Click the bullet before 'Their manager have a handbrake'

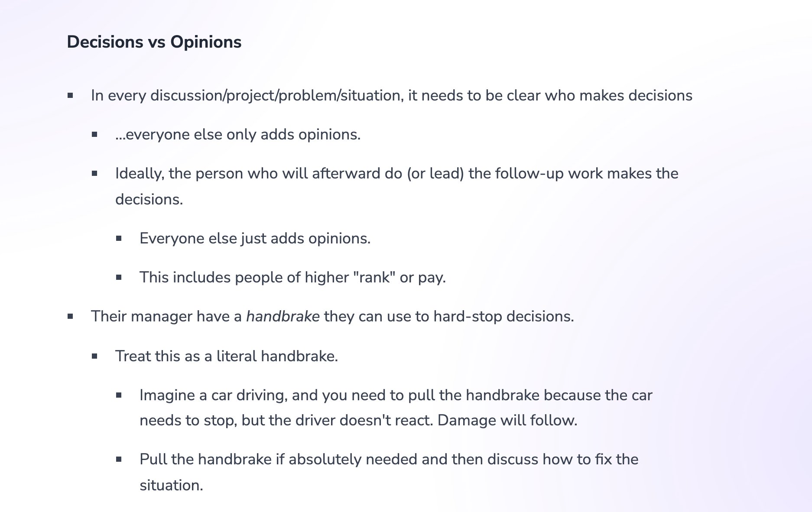[x=70, y=316]
